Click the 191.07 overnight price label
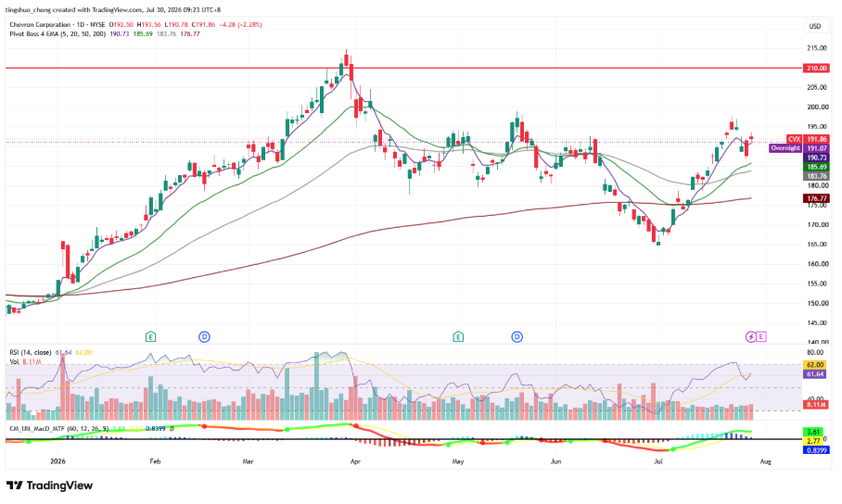Viewport: 842px width, 504px height. tap(816, 148)
